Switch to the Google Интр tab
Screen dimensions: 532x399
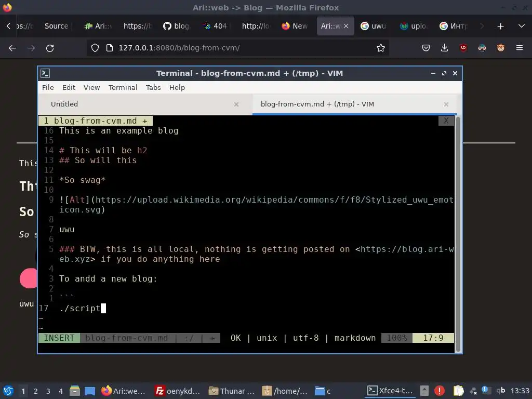click(x=453, y=26)
